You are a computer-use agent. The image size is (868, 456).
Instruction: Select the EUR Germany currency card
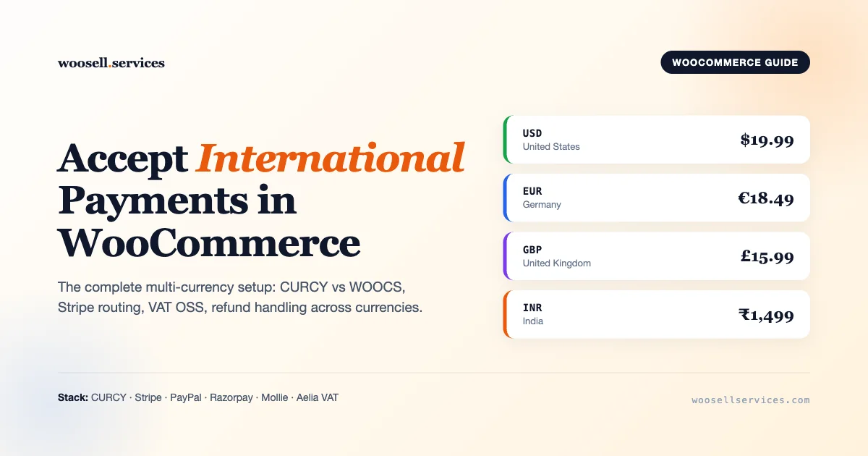[655, 198]
